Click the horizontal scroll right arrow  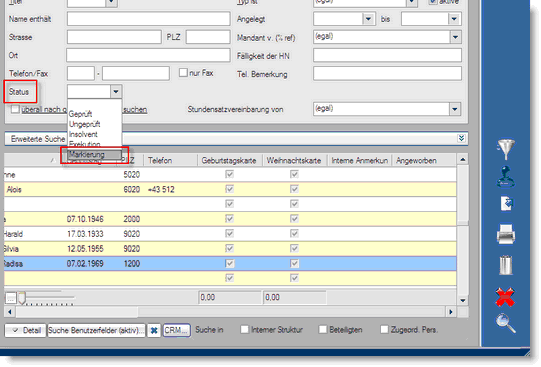click(x=451, y=312)
